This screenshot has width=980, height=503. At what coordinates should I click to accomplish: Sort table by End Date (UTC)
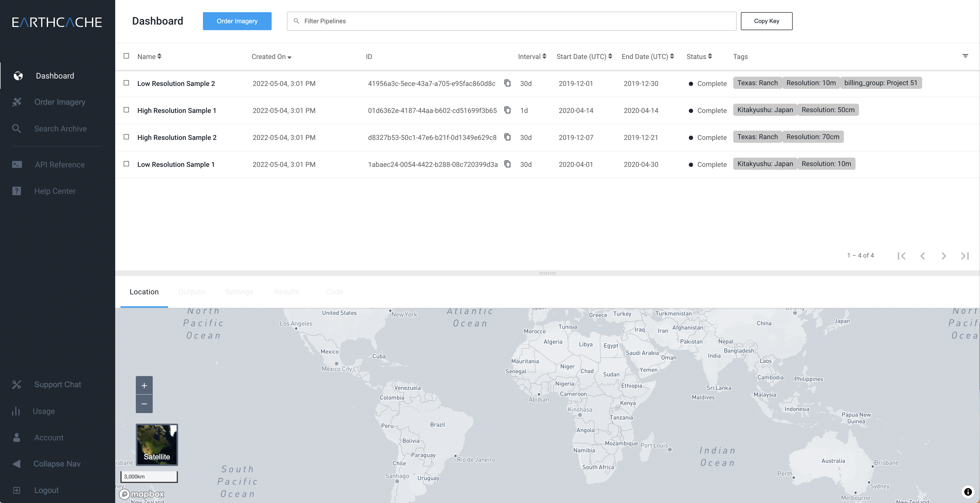tap(648, 56)
